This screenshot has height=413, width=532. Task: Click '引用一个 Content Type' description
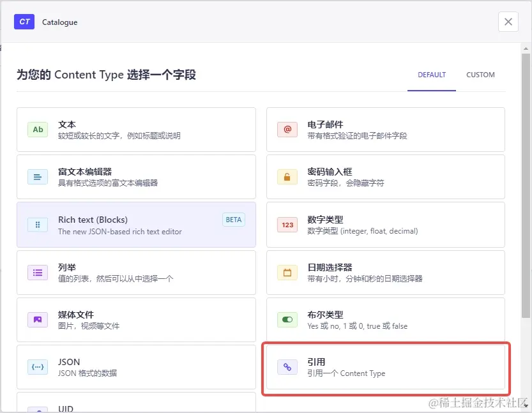[x=346, y=373]
